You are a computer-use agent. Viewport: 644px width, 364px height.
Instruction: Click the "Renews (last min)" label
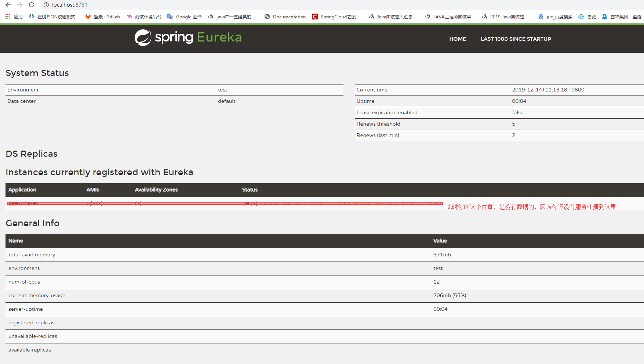coord(378,136)
